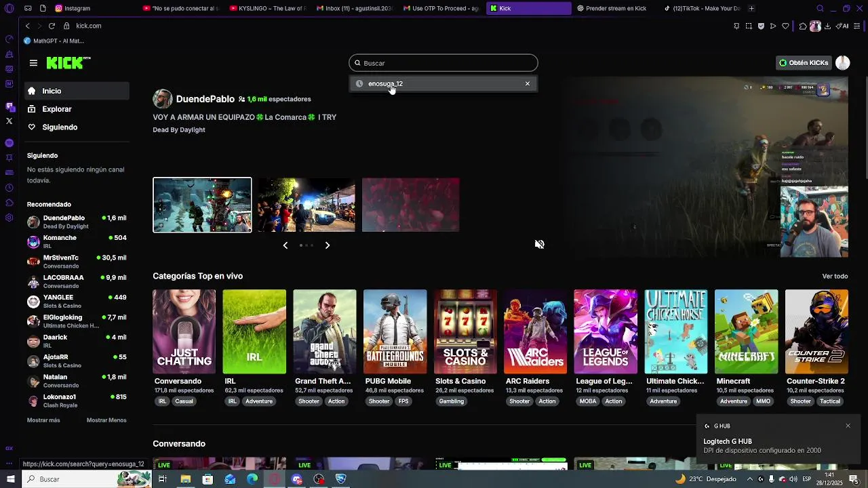Open the user profile avatar menu

pos(843,63)
